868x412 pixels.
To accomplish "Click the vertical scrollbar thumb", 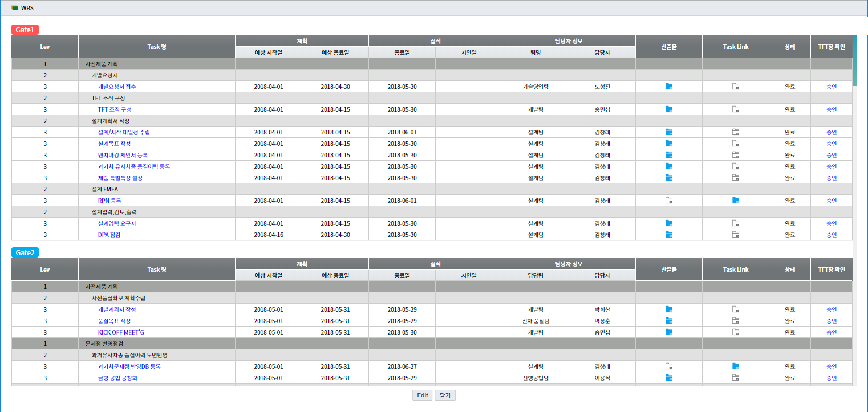I will [854, 60].
